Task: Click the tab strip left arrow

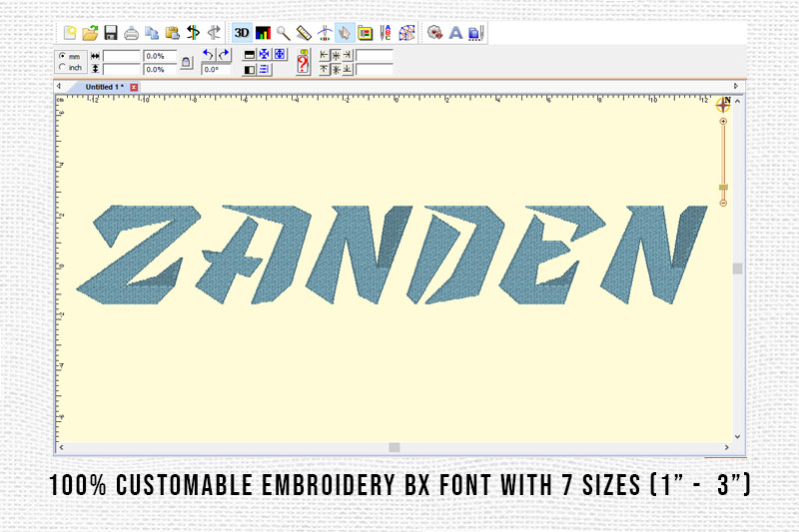Action: coord(59,87)
